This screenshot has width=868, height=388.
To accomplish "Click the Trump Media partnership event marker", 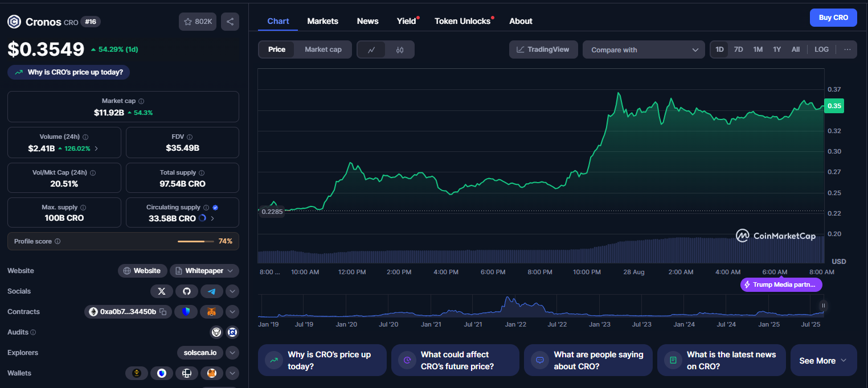I will 781,284.
